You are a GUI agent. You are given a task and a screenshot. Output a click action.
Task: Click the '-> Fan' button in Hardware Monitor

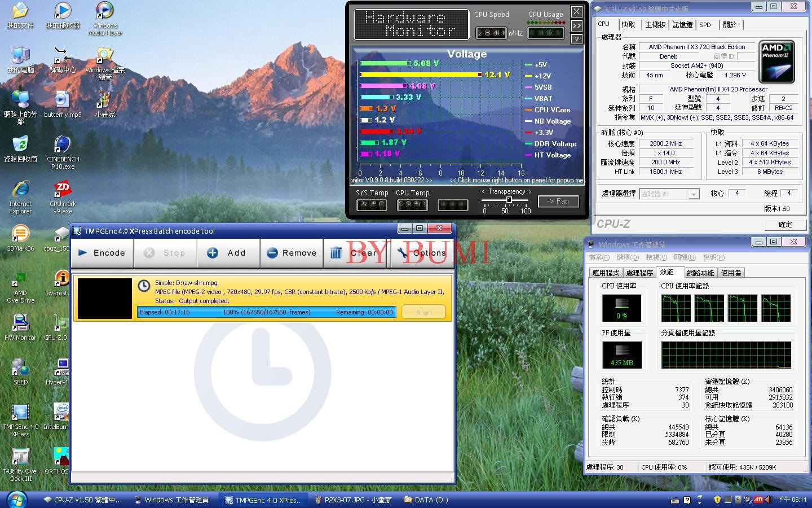(558, 201)
